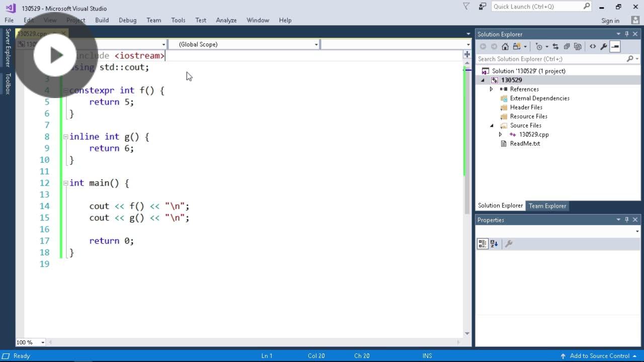This screenshot has width=644, height=362.
Task: Select Header Files folder
Action: coord(526,107)
